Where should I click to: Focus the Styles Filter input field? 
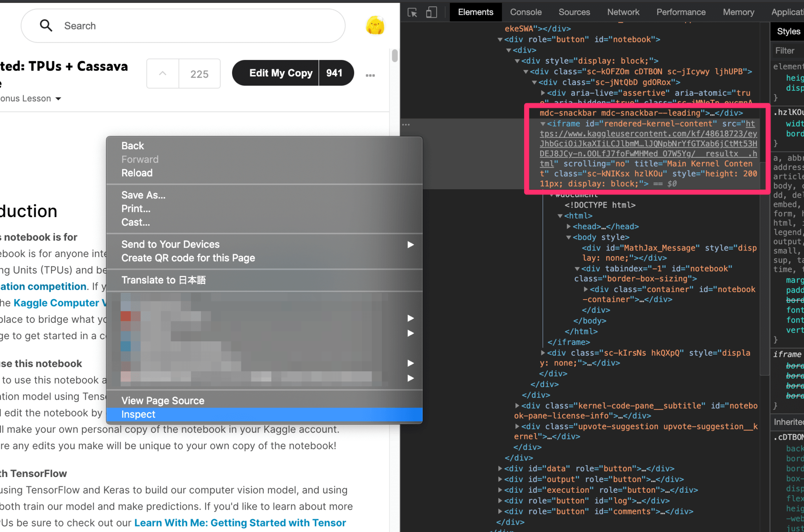[787, 51]
